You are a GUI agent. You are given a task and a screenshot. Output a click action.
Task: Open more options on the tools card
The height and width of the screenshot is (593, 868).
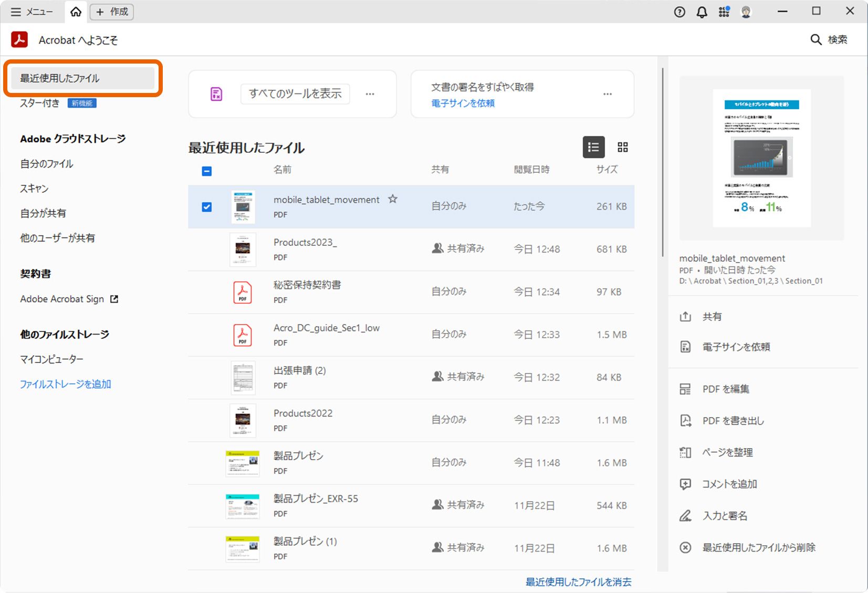tap(370, 94)
